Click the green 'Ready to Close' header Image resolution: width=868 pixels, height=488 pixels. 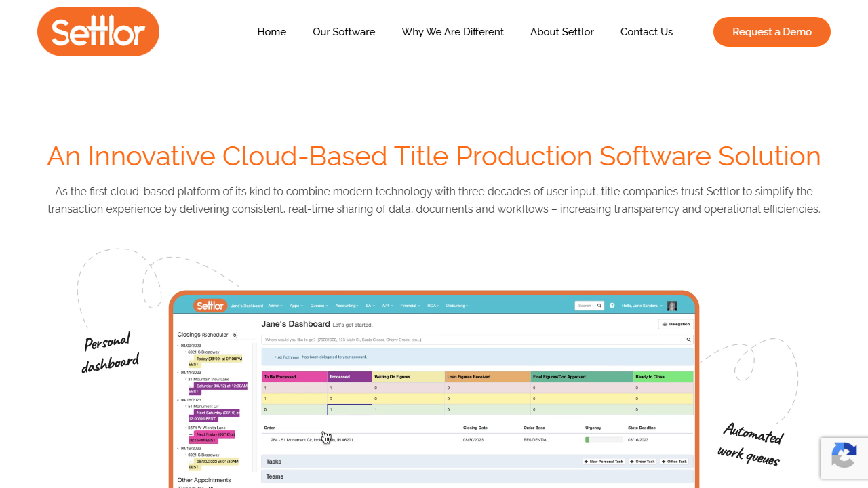(663, 376)
